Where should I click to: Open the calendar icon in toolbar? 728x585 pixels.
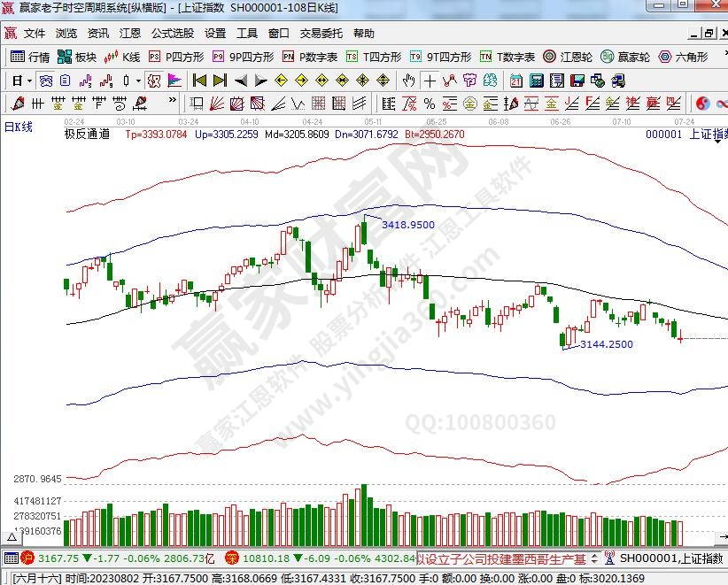(x=516, y=81)
